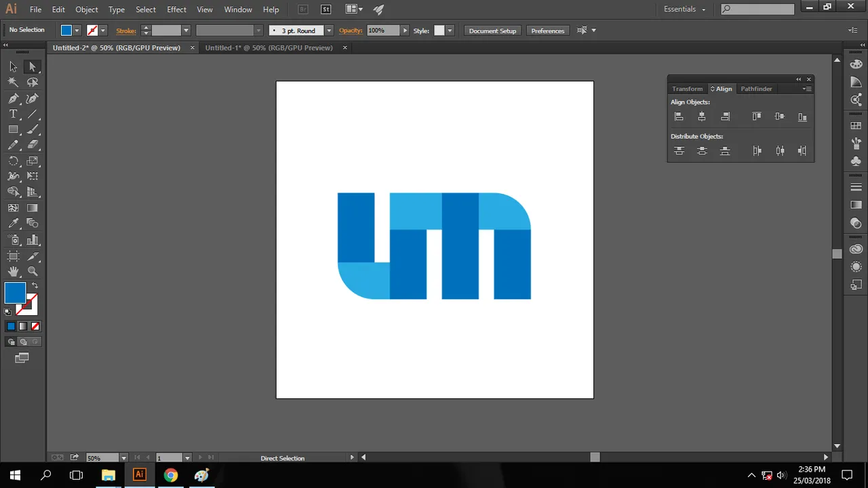Viewport: 868px width, 488px height.
Task: Click the Stroke label link
Action: coord(126,30)
